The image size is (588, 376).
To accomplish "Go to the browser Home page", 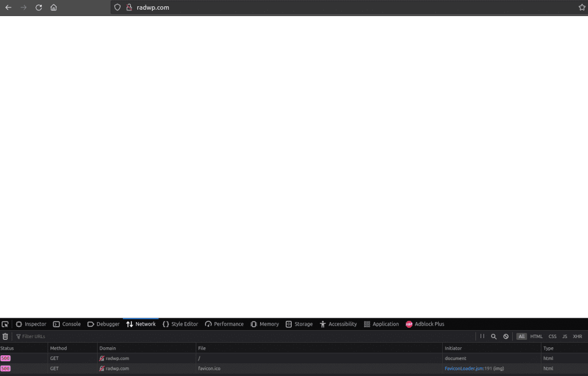I will [53, 7].
